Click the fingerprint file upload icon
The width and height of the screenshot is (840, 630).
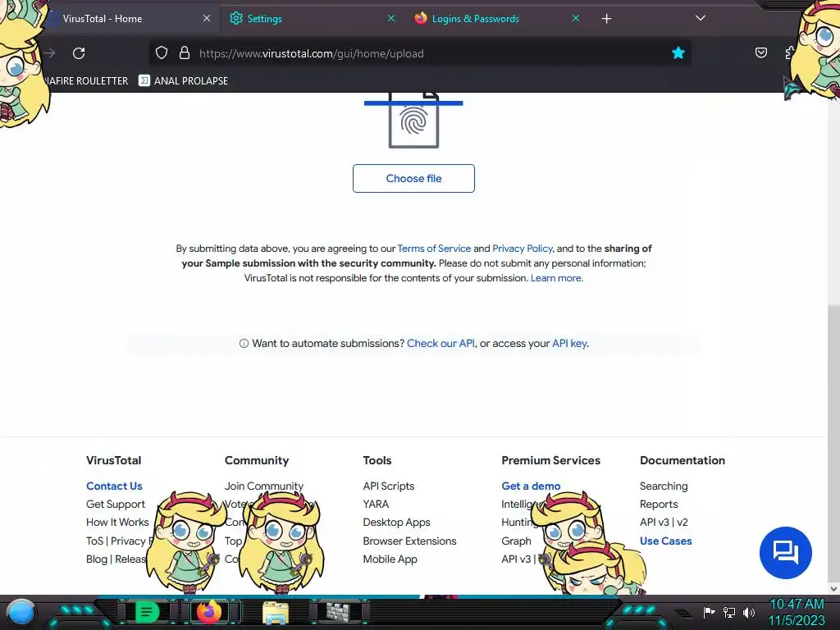coord(413,120)
